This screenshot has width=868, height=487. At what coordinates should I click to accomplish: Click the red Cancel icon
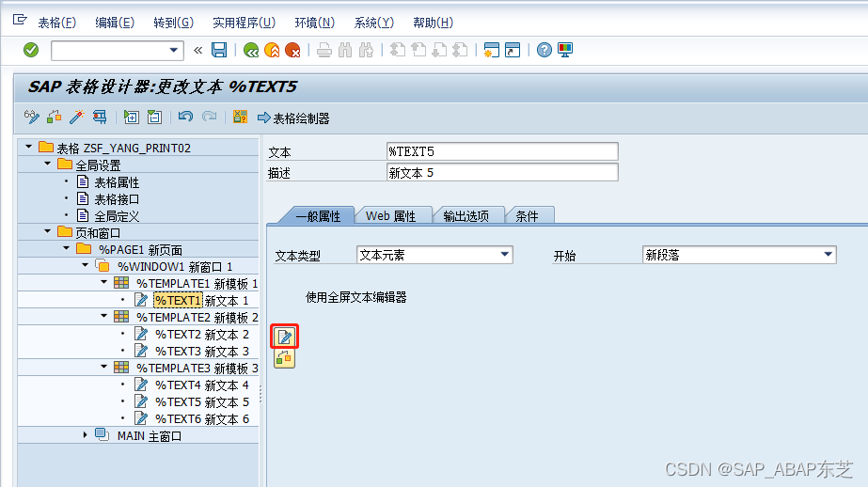coord(292,51)
